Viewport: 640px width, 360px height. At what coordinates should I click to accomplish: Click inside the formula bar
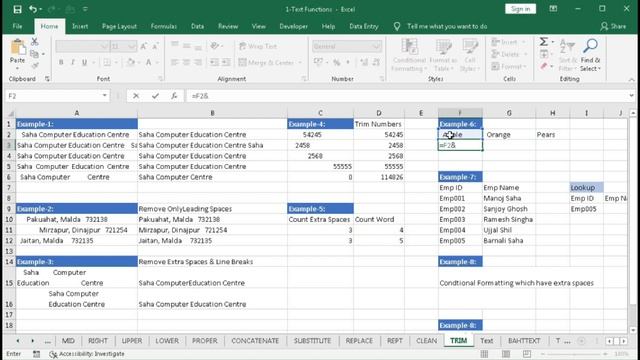(x=407, y=96)
